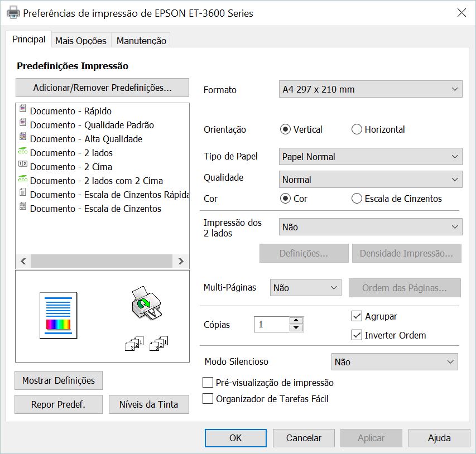Click the 2-up icon beside Documento - 2 Cima
Image resolution: width=476 pixels, height=454 pixels.
click(x=23, y=164)
